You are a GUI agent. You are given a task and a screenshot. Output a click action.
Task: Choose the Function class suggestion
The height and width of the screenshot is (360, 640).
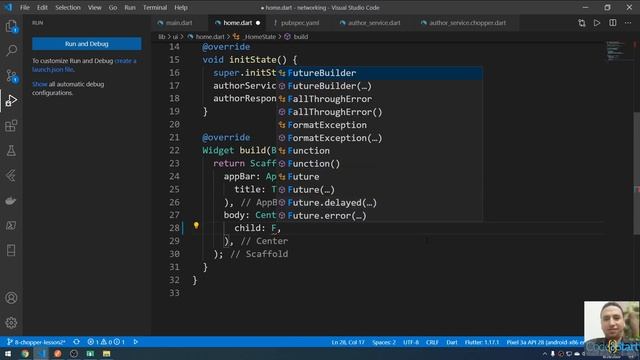point(380,151)
